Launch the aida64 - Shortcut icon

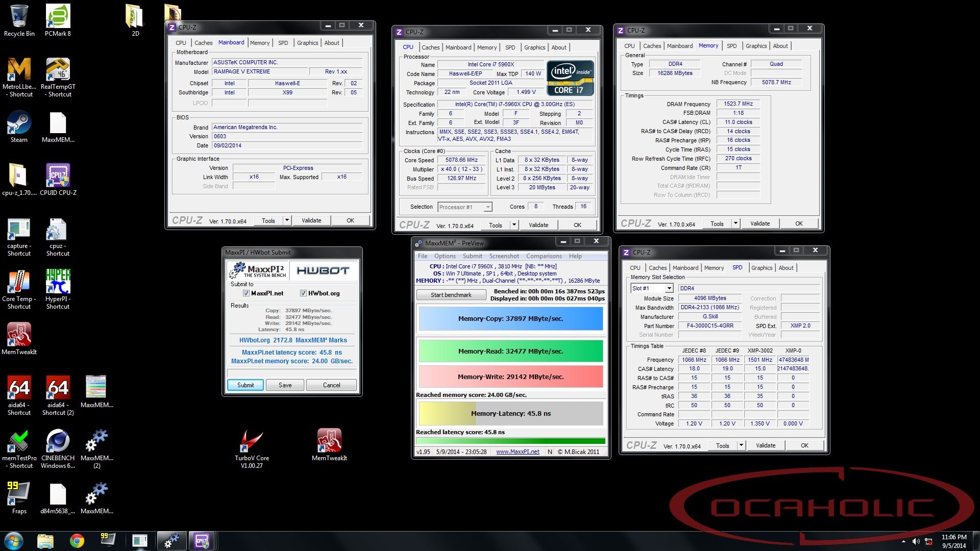[19, 395]
